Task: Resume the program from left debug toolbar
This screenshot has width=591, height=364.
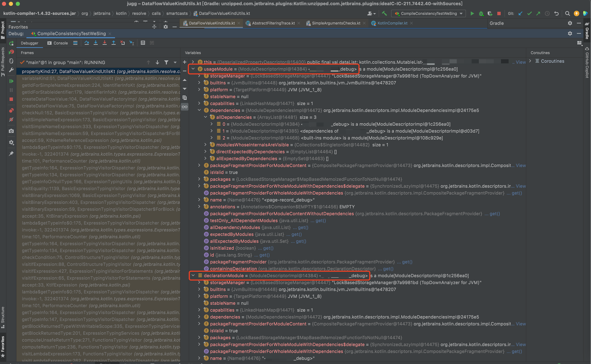Action: [x=11, y=81]
